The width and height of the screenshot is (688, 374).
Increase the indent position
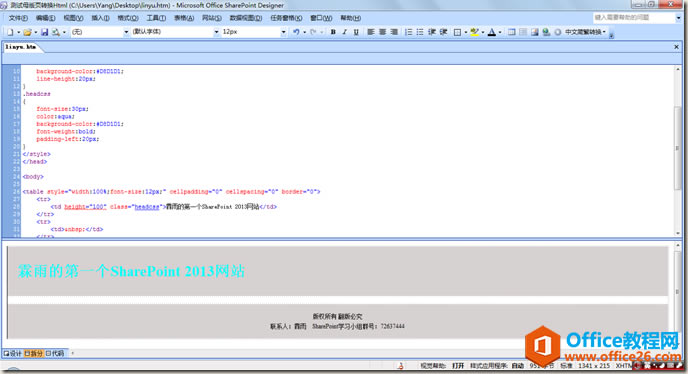pyautogui.click(x=444, y=32)
